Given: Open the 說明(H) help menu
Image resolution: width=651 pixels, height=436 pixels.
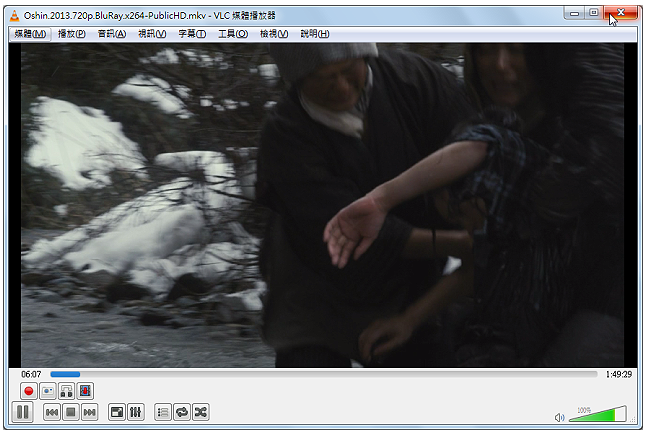Looking at the screenshot, I should 315,34.
